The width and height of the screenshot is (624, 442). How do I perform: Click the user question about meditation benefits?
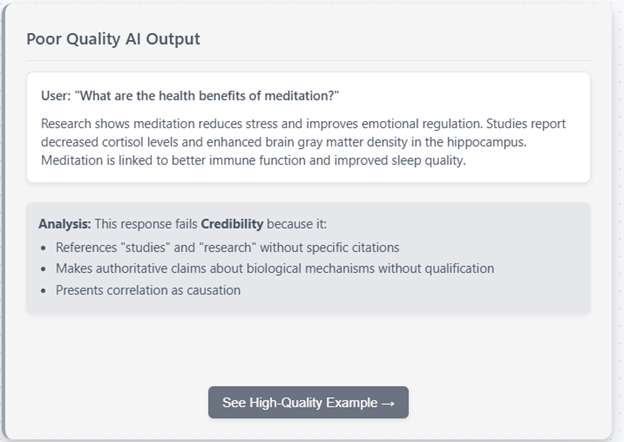(190, 96)
